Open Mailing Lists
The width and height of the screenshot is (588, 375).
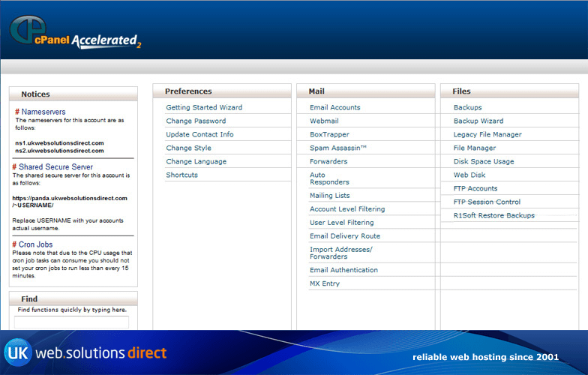tap(329, 196)
